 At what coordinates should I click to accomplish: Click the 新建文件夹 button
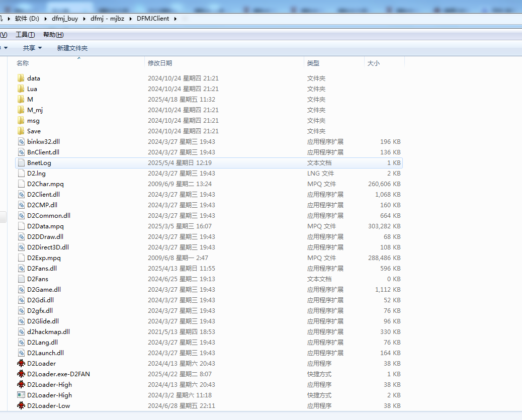pyautogui.click(x=72, y=48)
